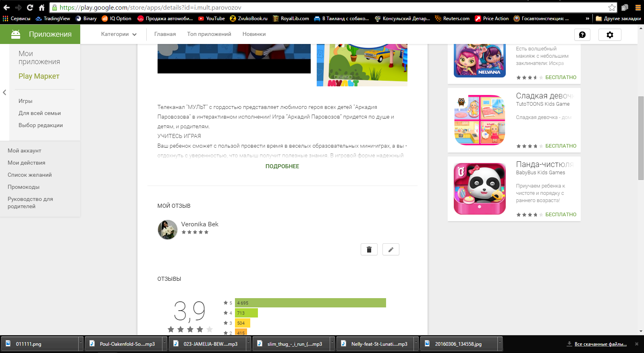
Task: Open the browser home page
Action: pyautogui.click(x=42, y=7)
